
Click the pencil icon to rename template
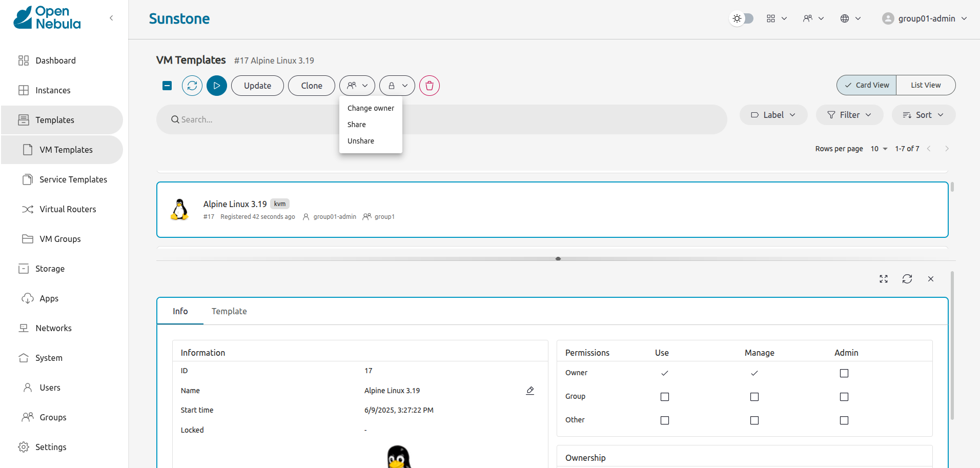530,391
